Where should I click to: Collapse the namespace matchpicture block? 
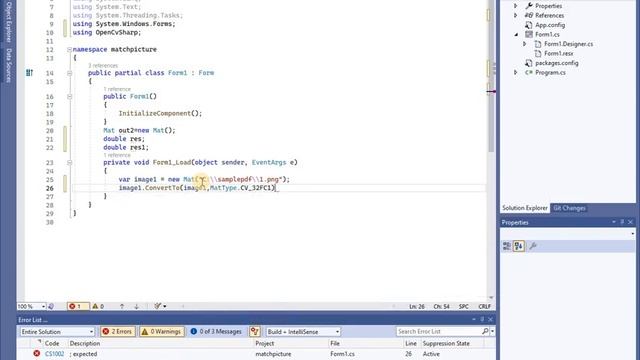pos(69,49)
